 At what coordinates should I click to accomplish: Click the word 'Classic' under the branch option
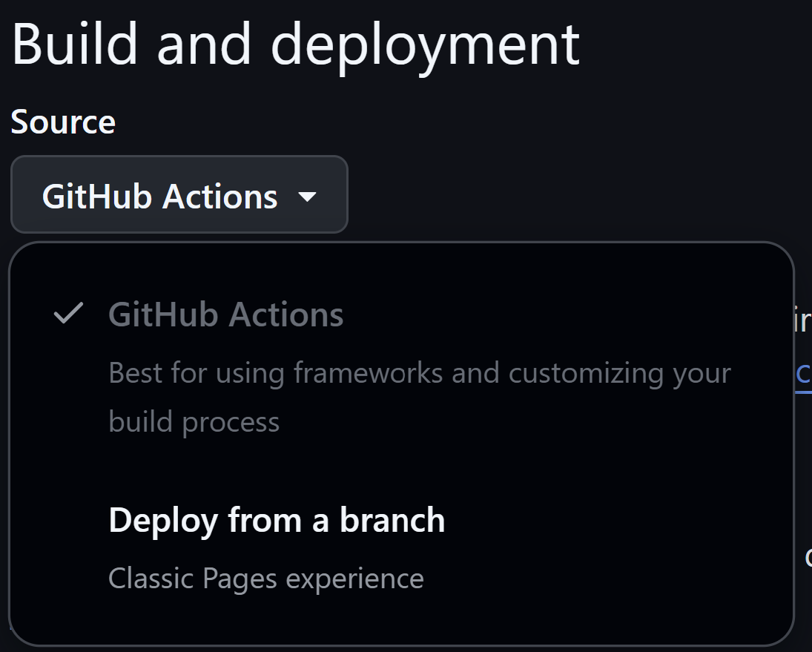coord(142,579)
